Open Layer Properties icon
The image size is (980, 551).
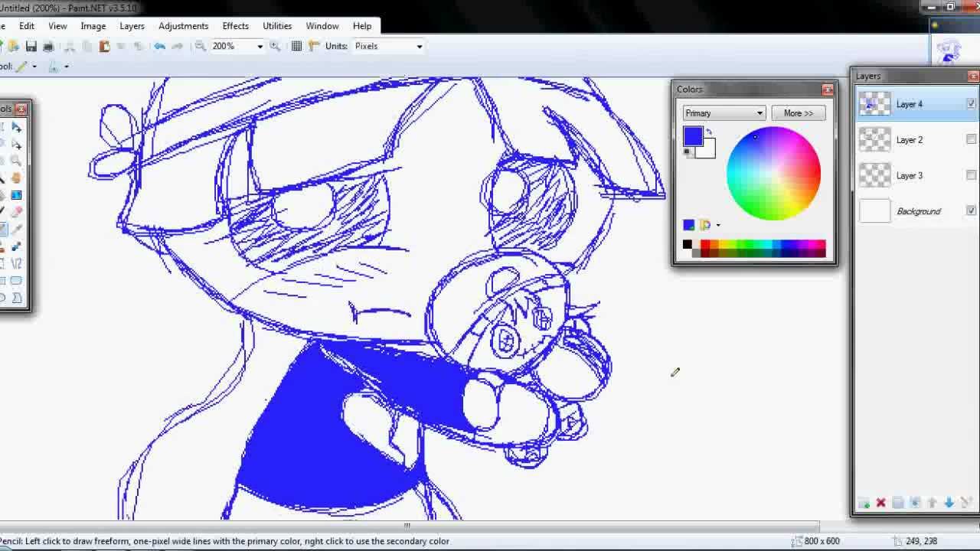[966, 503]
